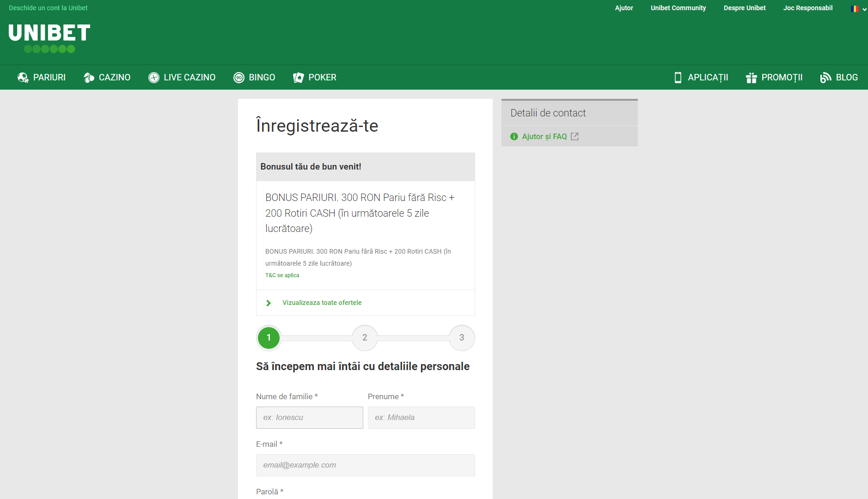Click the Parolă field label
The width and height of the screenshot is (868, 499).
269,492
